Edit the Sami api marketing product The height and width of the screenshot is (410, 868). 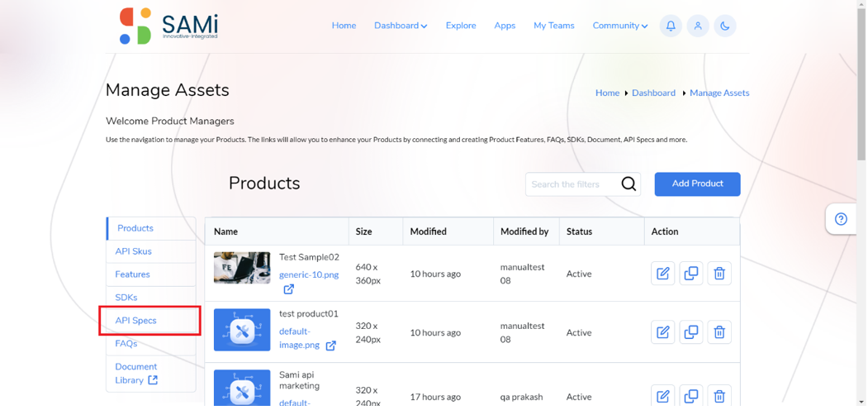(x=662, y=396)
